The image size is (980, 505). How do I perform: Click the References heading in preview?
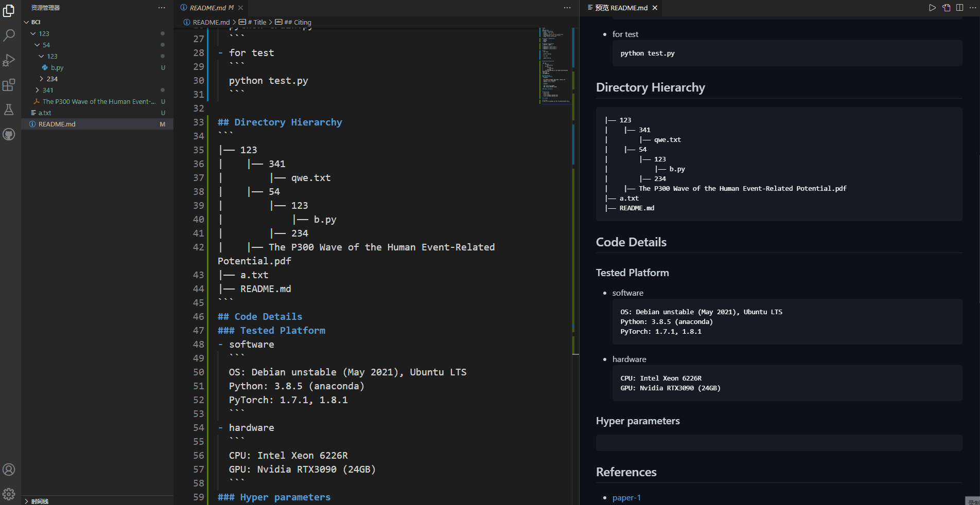click(626, 472)
